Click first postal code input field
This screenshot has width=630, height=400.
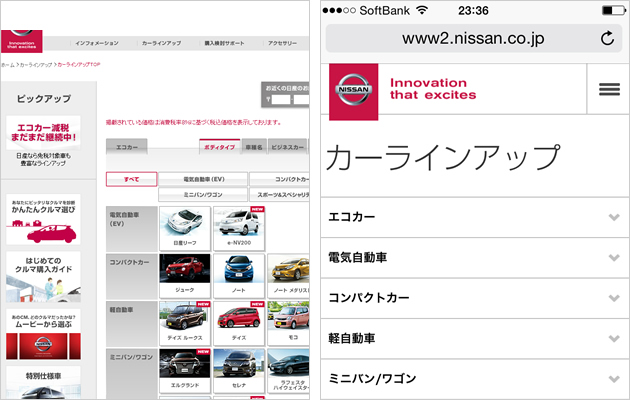[281, 100]
